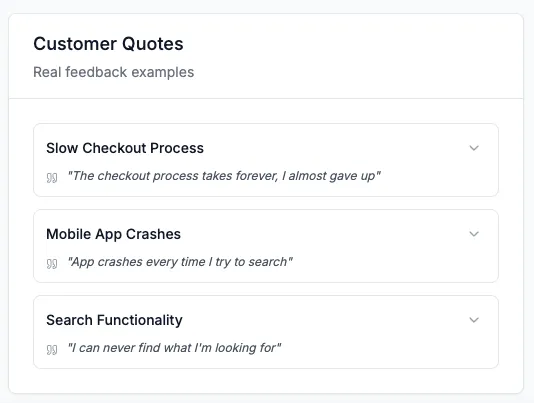This screenshot has width=534, height=403.
Task: Select the can never find quote text
Action: click(174, 348)
